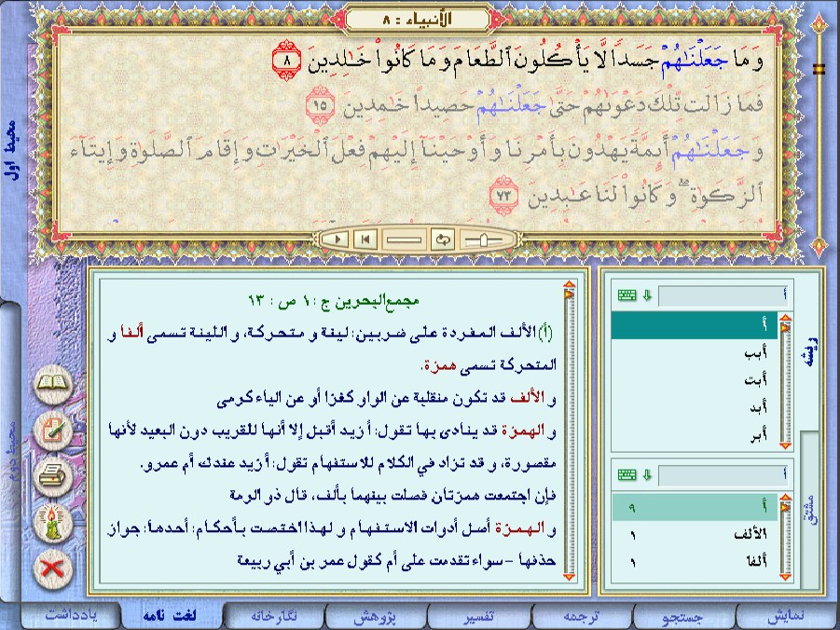Click the candle icon in left sidebar
Screen dimensions: 840x630
click(53, 522)
